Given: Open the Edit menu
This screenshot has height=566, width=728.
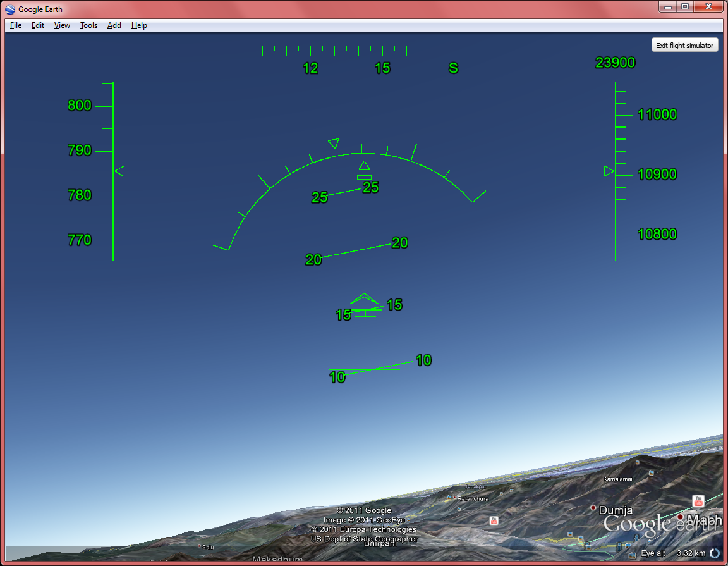Looking at the screenshot, I should point(38,25).
